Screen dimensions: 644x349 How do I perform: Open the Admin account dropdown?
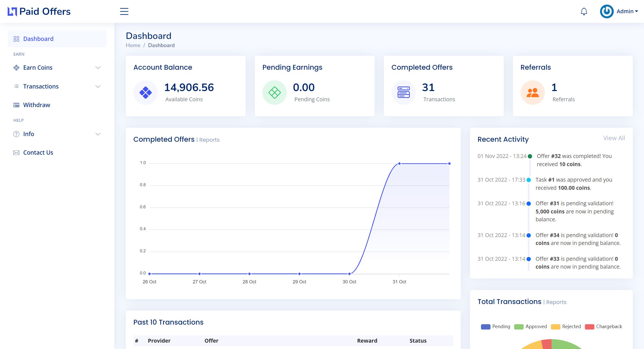[627, 11]
